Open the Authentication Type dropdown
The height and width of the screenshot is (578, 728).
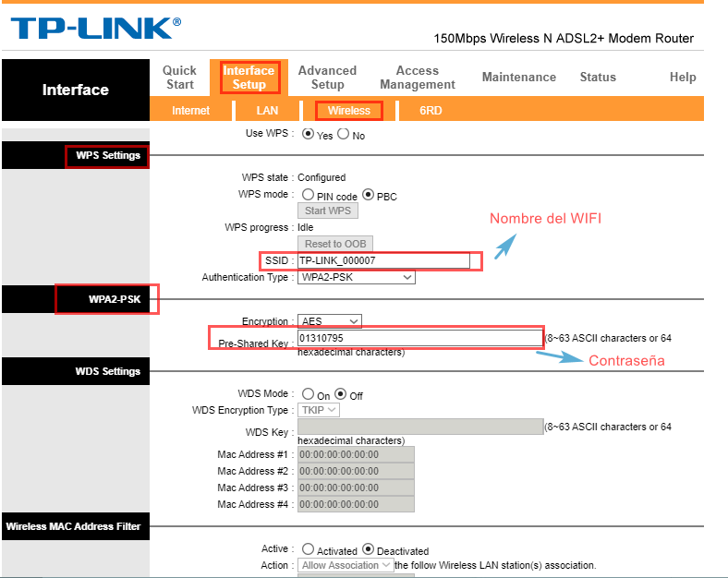[356, 277]
